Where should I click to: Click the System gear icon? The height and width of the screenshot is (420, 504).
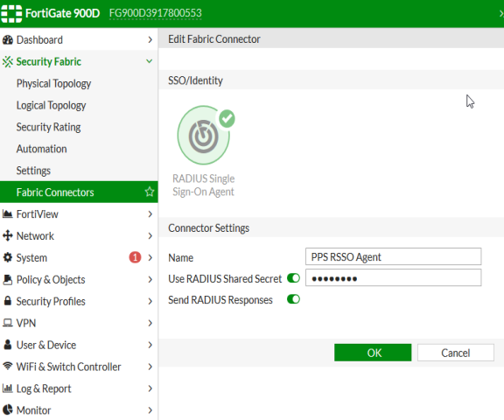click(7, 257)
